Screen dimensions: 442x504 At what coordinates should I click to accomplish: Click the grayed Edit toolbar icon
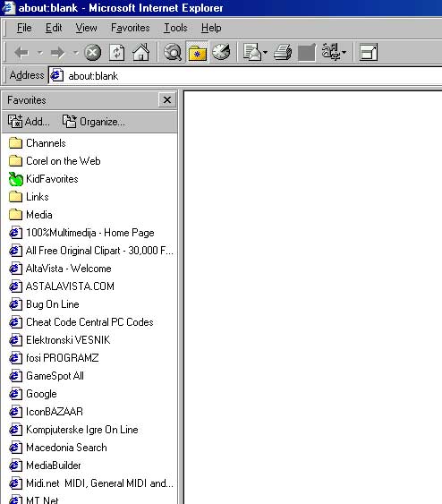307,52
